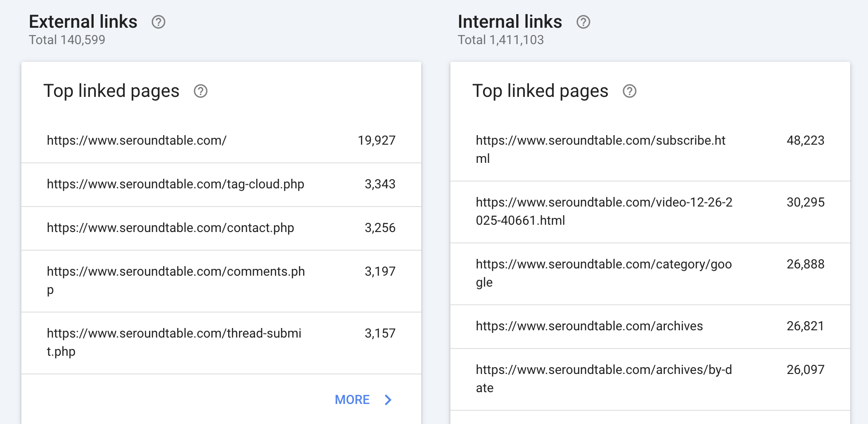
Task: Click the 19,927 external link count
Action: point(376,141)
